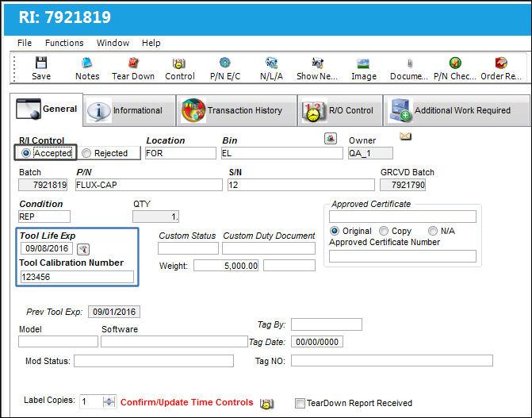Open the Functions menu
The width and height of the screenshot is (532, 418).
click(64, 43)
